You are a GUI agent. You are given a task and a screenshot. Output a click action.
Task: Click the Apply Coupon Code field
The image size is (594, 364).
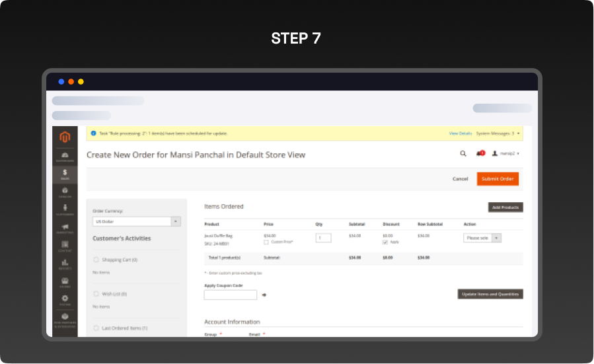pos(230,295)
